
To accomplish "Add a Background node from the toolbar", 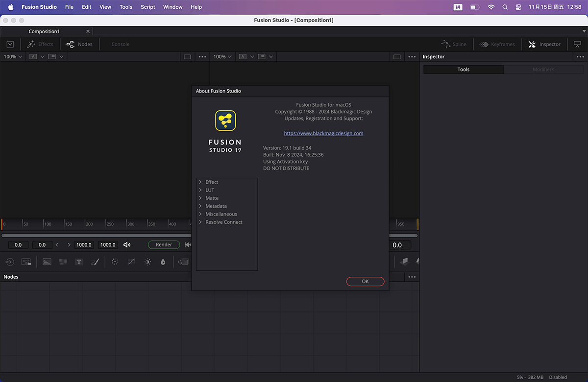I will coord(47,262).
